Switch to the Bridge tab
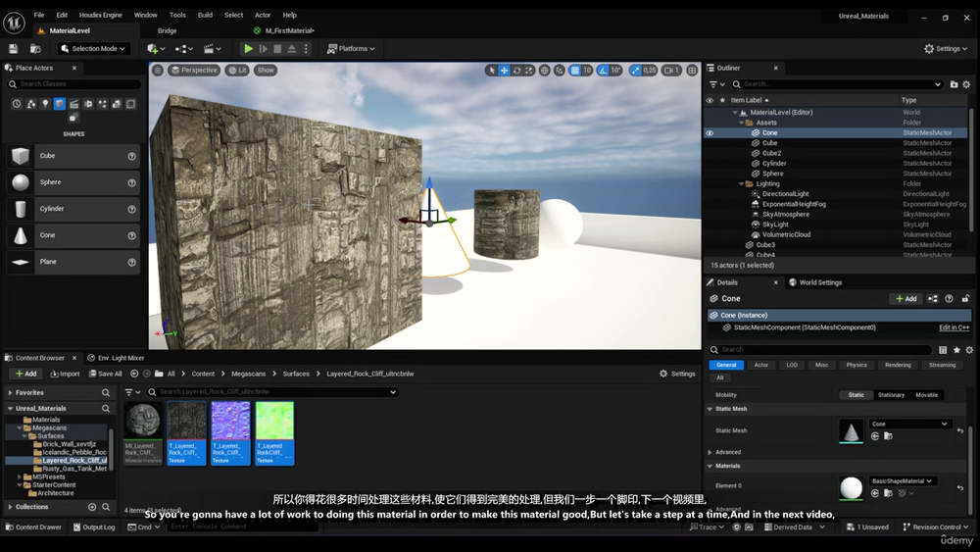 [167, 30]
